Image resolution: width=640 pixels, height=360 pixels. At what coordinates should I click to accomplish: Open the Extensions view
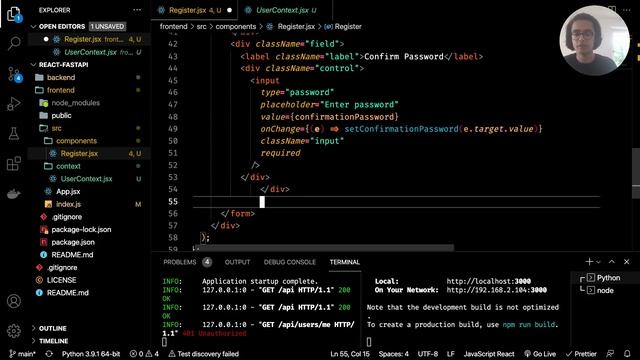(13, 163)
